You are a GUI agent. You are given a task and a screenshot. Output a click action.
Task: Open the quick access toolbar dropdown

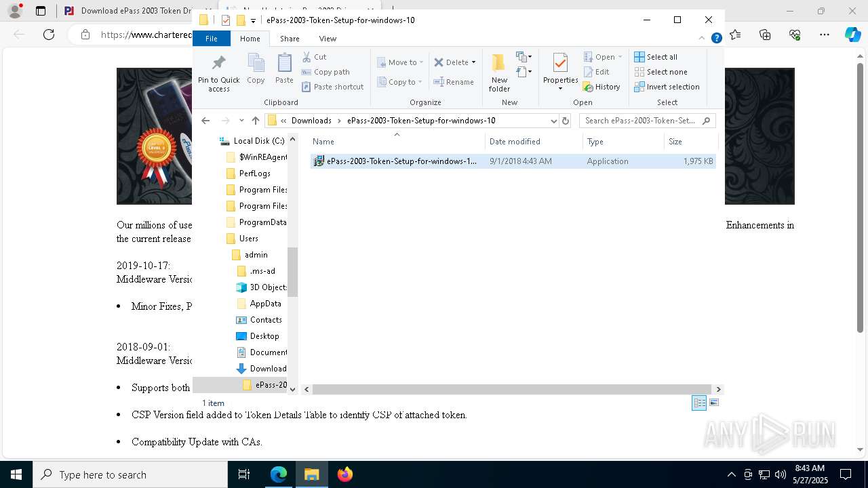(x=253, y=20)
